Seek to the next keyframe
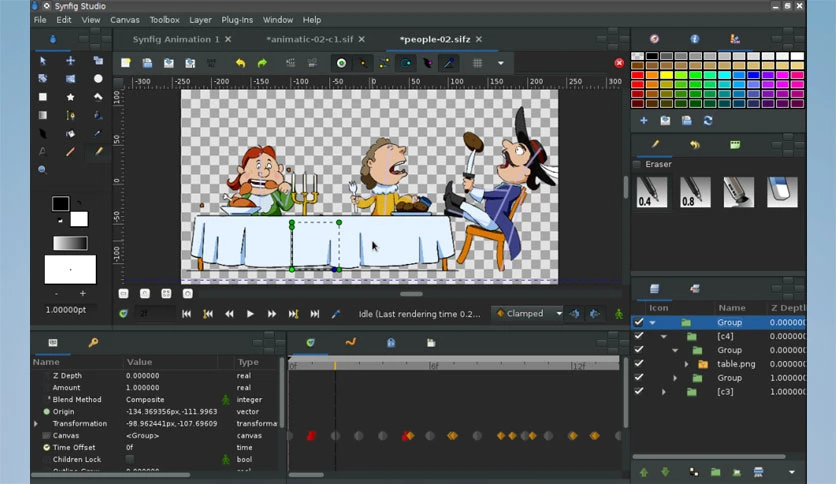 point(293,314)
